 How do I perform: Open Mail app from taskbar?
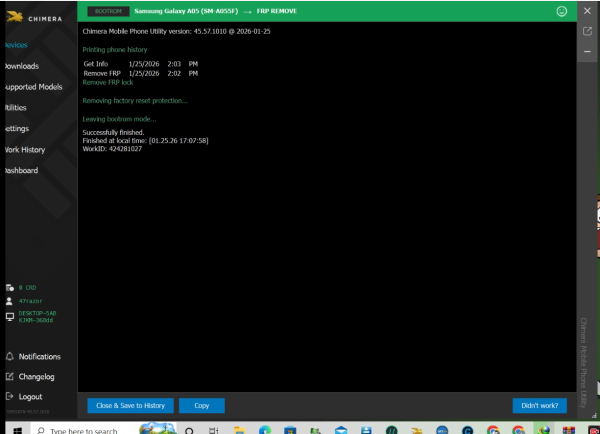pyautogui.click(x=341, y=431)
